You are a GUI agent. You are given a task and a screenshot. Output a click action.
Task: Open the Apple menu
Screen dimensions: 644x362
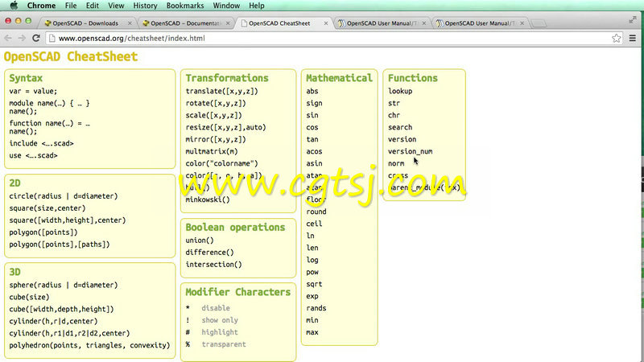tap(14, 6)
